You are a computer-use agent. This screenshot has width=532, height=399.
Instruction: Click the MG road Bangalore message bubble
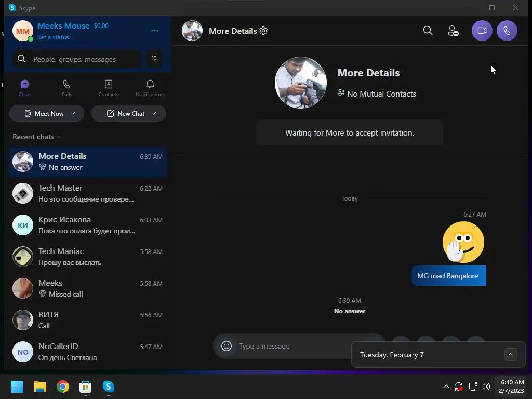coord(448,275)
